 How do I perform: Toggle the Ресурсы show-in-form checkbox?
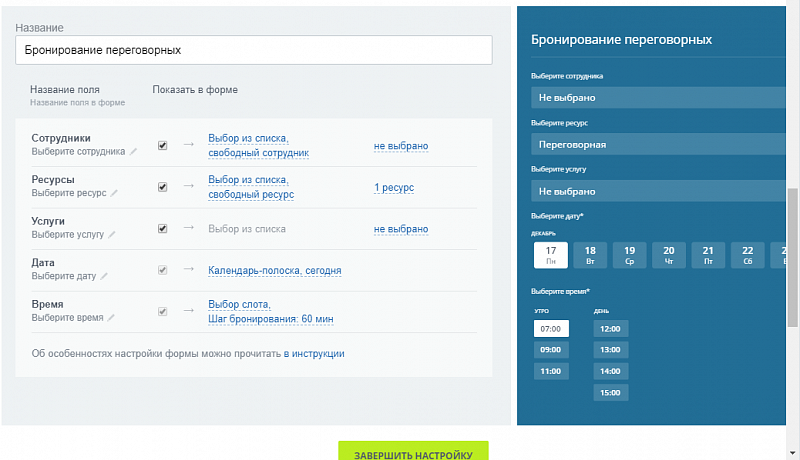[x=162, y=187]
